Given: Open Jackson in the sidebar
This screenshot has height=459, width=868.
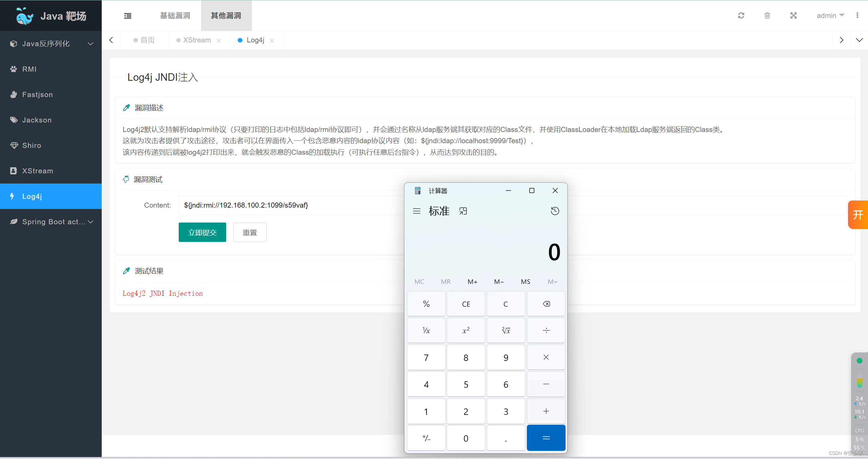Looking at the screenshot, I should [x=51, y=120].
